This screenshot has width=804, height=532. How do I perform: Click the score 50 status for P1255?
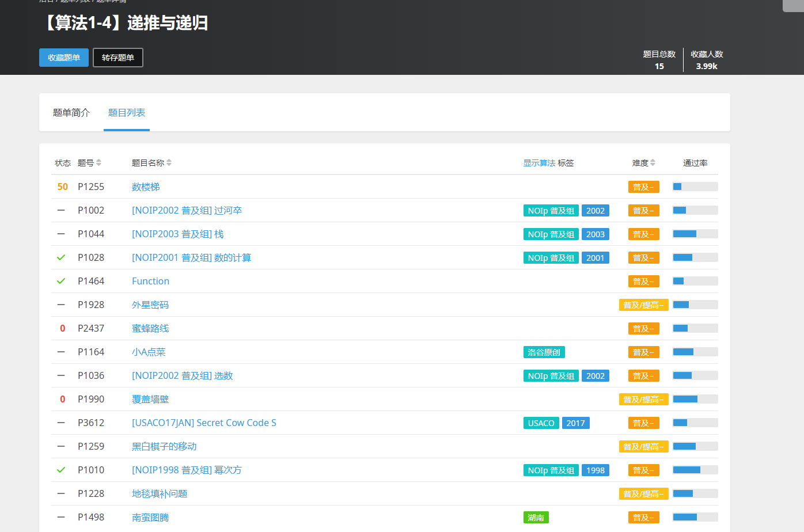(62, 187)
